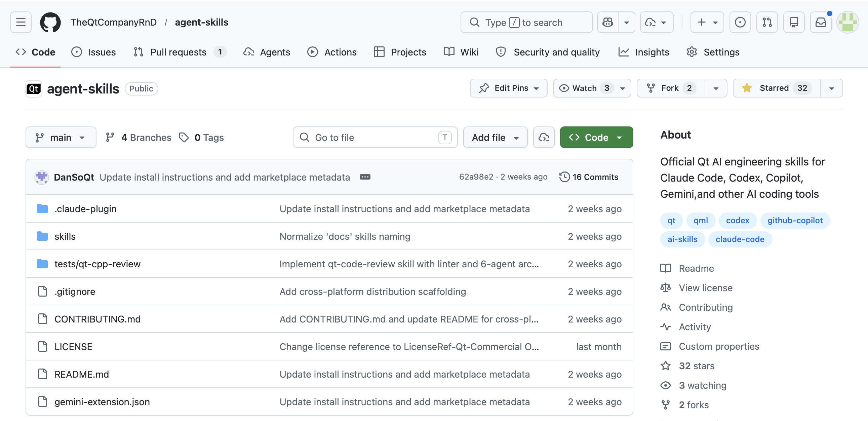Select the github-copilot topic tag
Screen dimensions: 868x421
click(795, 220)
